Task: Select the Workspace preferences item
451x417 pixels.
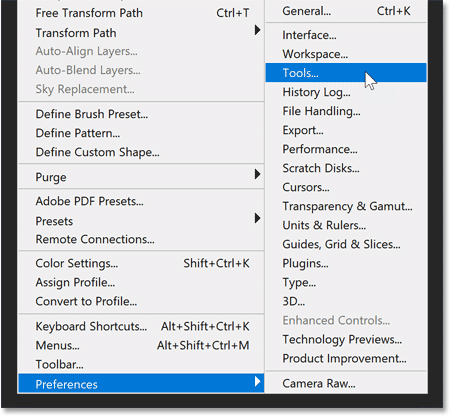Action: pyautogui.click(x=346, y=54)
